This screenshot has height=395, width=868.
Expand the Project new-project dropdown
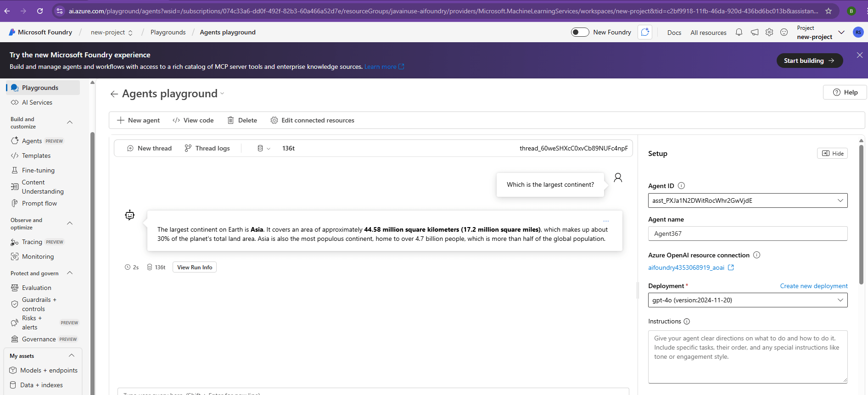coord(820,32)
